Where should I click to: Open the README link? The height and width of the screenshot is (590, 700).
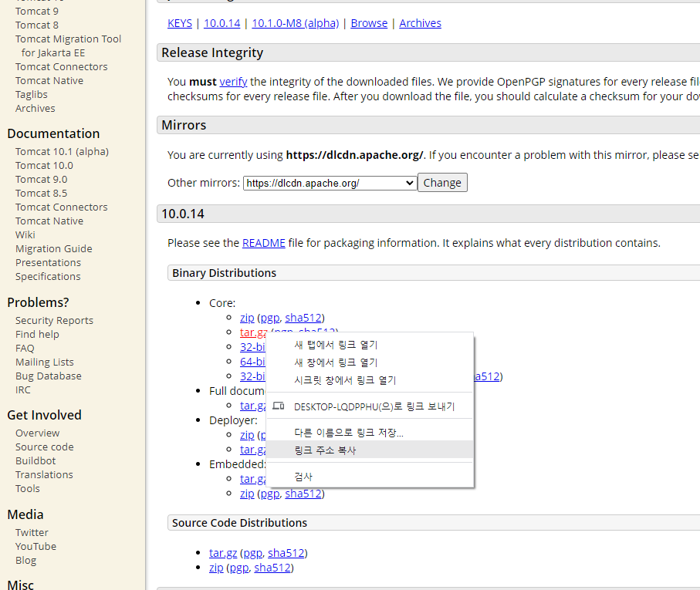click(x=263, y=243)
